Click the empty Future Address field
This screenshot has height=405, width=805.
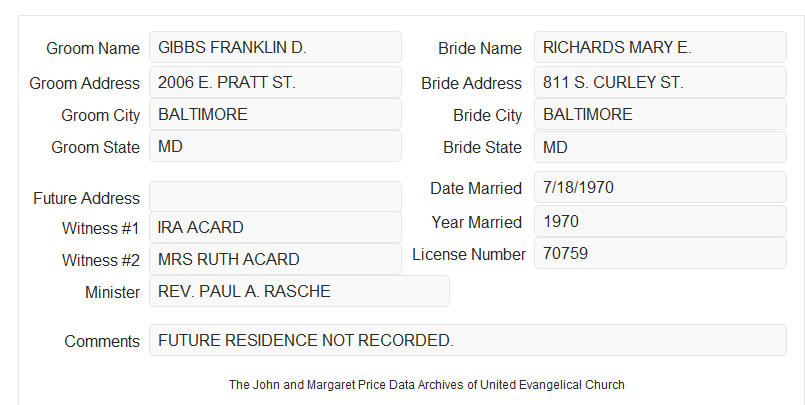tap(275, 197)
